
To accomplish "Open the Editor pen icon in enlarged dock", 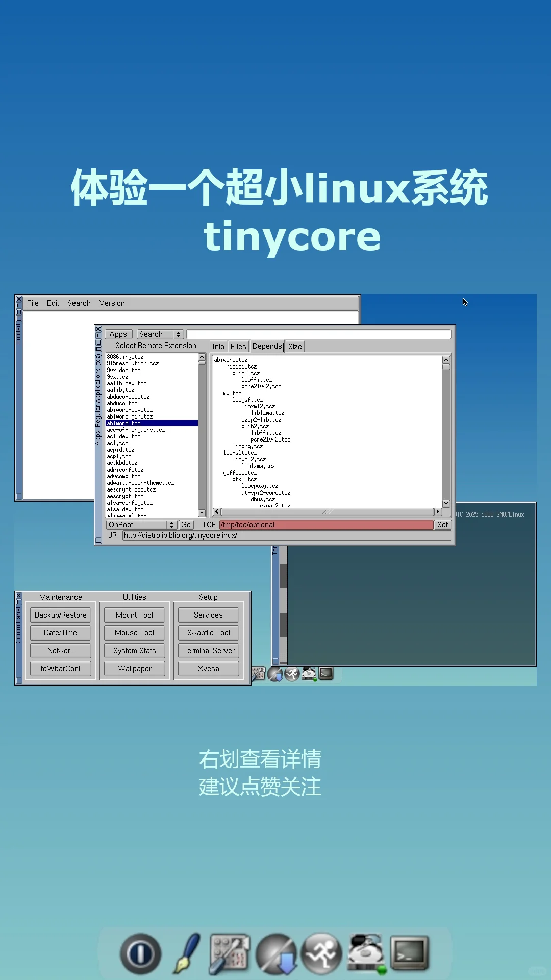I will click(x=187, y=953).
